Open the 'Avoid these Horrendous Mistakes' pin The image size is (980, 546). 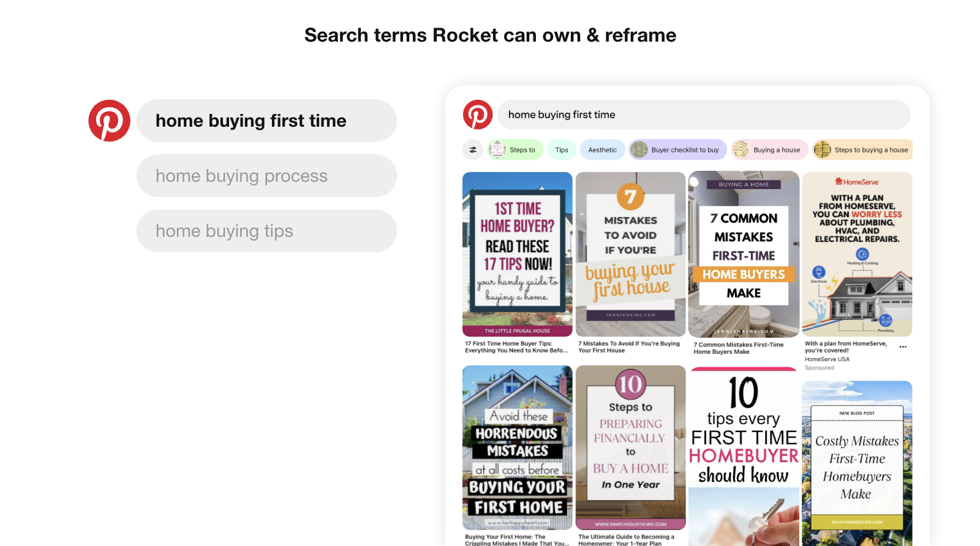tap(518, 447)
